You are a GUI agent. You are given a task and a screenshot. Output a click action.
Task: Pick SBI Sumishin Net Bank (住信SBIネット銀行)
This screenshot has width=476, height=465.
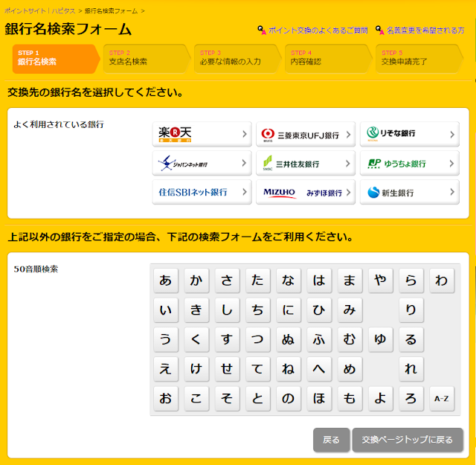[202, 192]
